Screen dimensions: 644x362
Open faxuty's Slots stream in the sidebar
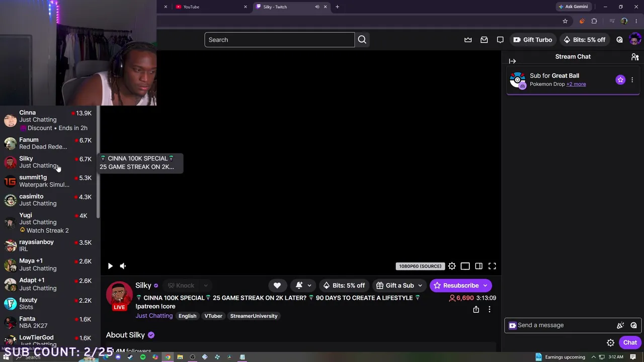point(49,303)
